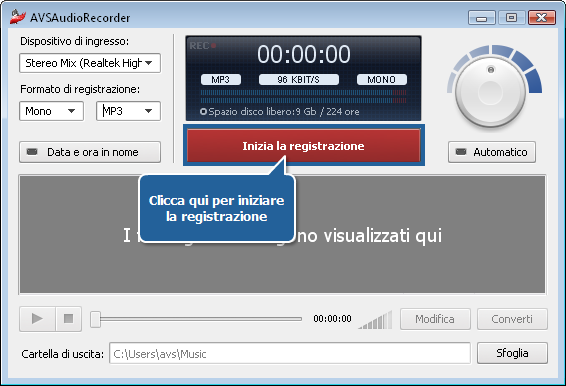Image resolution: width=566 pixels, height=386 pixels.
Task: Click the Sfoglia browse button
Action: coord(512,353)
